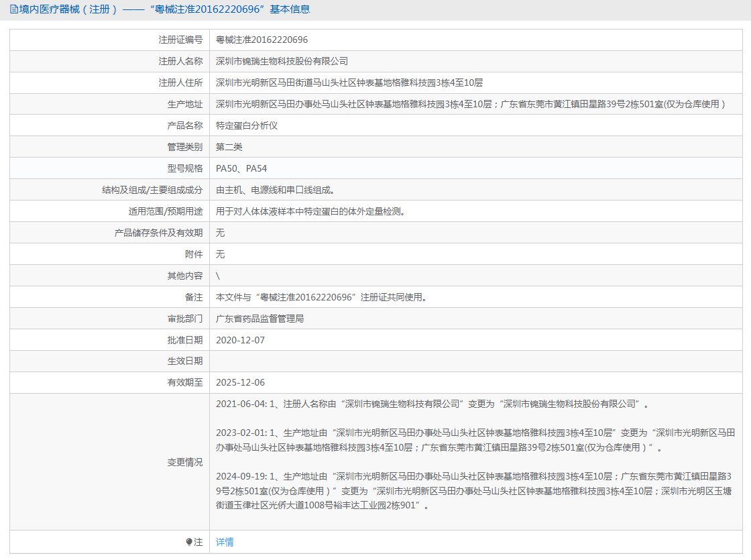Select expiry date 2025-12-06

(240, 383)
